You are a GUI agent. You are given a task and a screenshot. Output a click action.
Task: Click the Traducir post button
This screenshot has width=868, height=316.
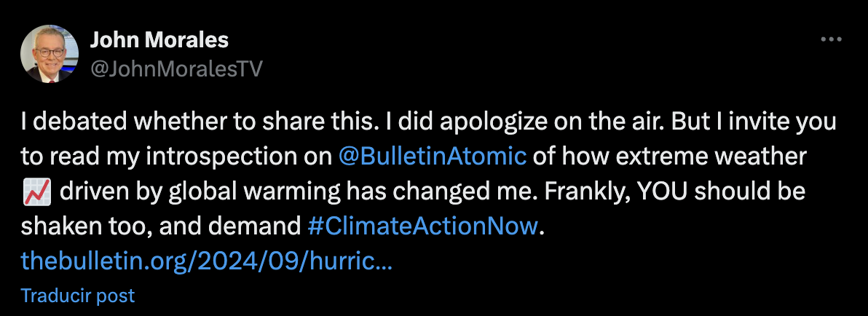[78, 296]
